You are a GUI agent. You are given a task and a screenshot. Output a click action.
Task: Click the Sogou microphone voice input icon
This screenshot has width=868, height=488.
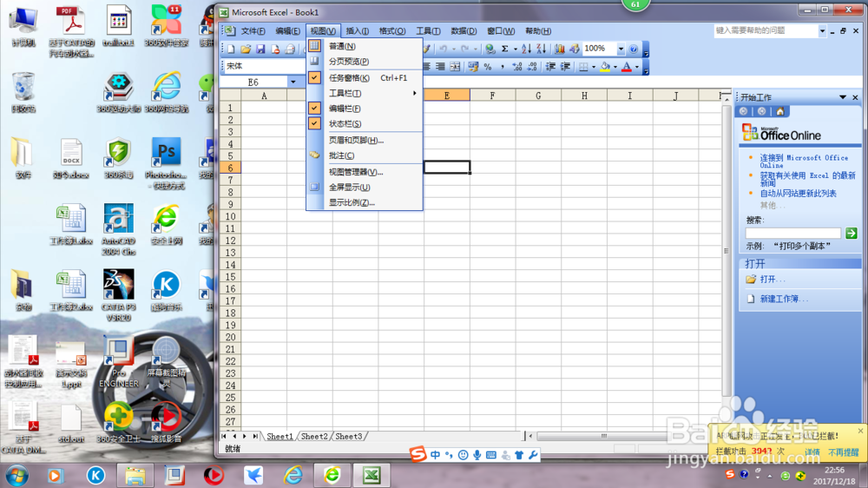click(477, 455)
